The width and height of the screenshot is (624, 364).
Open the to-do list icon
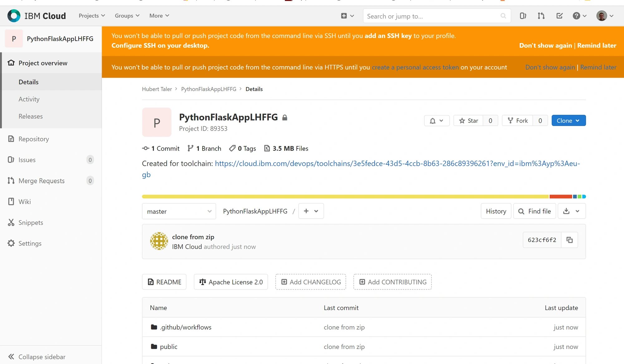pyautogui.click(x=559, y=16)
